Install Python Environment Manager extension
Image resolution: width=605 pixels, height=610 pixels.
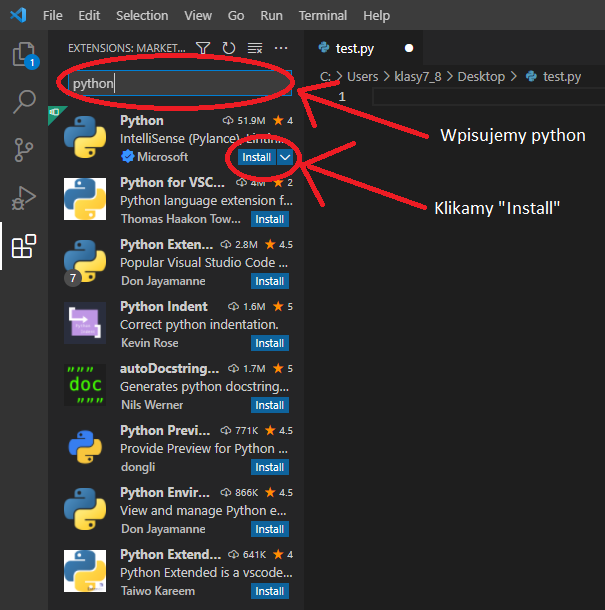click(x=270, y=529)
